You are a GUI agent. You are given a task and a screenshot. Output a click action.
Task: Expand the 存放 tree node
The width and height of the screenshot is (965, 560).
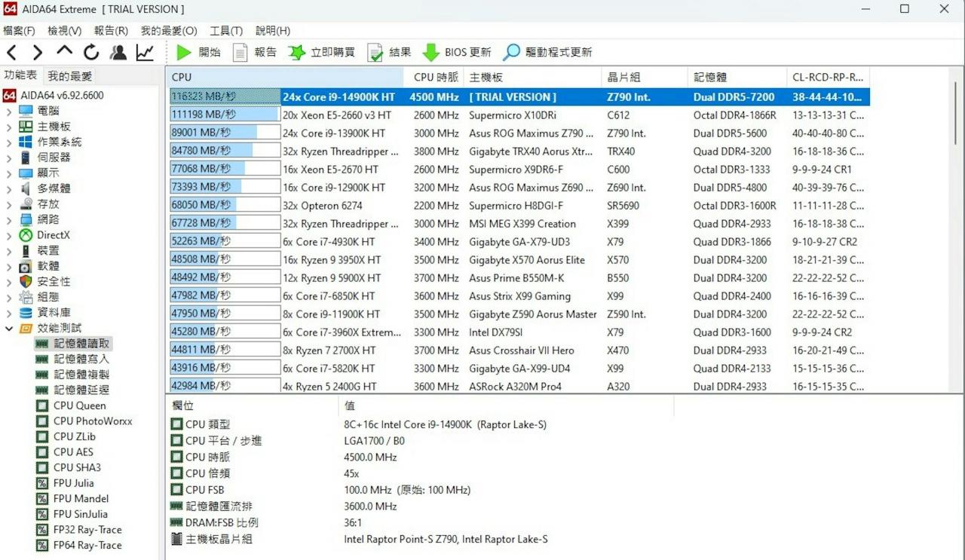click(x=9, y=203)
